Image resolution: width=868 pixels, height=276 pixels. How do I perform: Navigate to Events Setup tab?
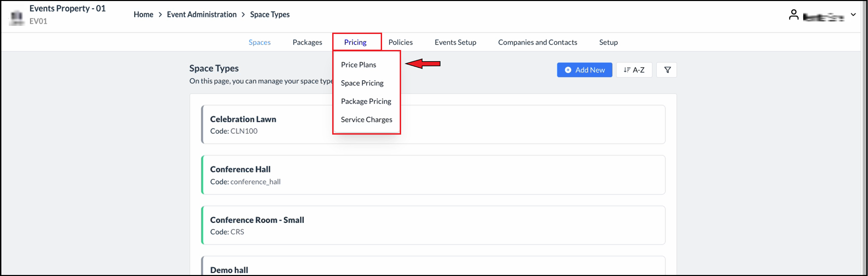455,42
